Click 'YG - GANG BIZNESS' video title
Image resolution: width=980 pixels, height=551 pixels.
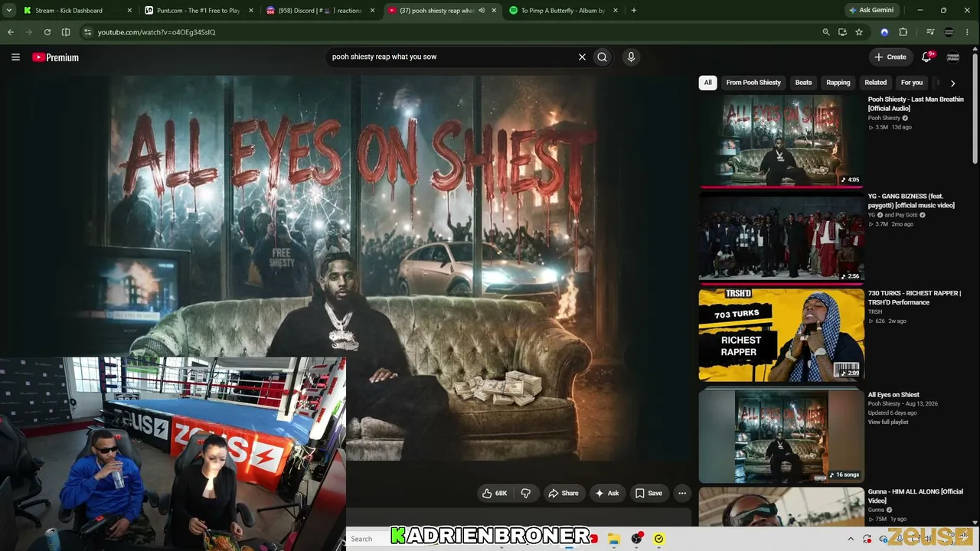tap(911, 201)
